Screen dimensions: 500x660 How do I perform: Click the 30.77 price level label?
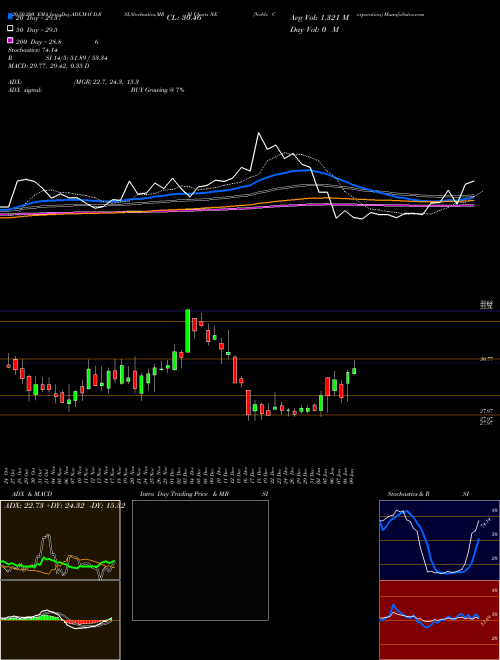click(x=486, y=359)
